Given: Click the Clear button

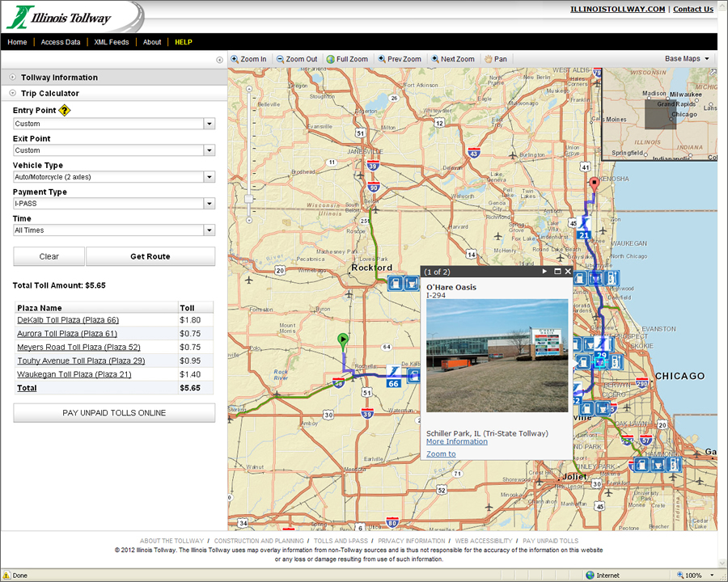Looking at the screenshot, I should click(x=49, y=256).
